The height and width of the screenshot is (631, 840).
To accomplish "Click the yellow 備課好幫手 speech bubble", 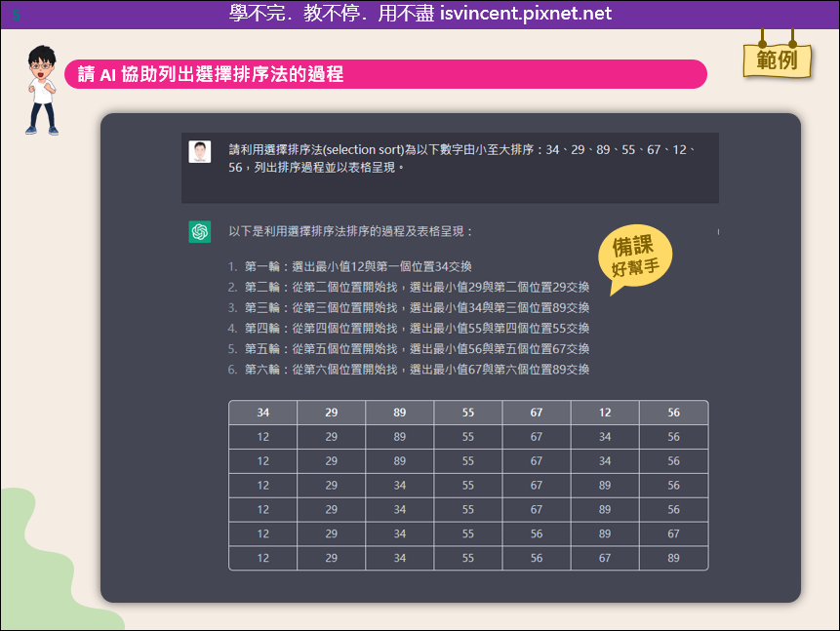I will pos(636,257).
